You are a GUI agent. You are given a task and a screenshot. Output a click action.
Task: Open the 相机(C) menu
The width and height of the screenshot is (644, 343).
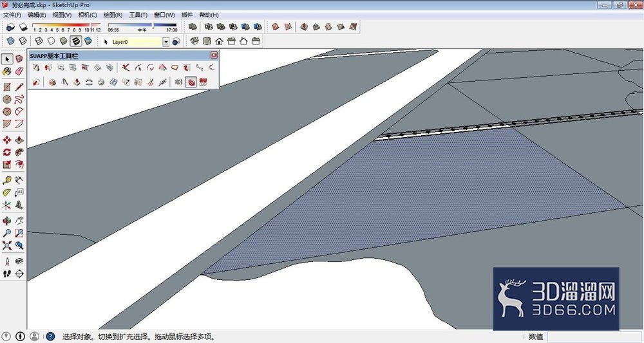click(88, 15)
